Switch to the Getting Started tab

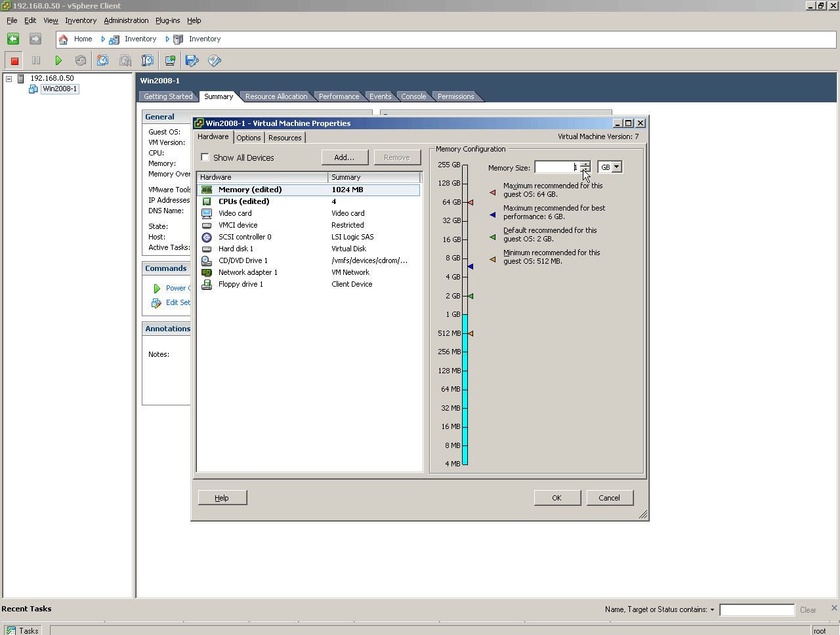pyautogui.click(x=168, y=96)
